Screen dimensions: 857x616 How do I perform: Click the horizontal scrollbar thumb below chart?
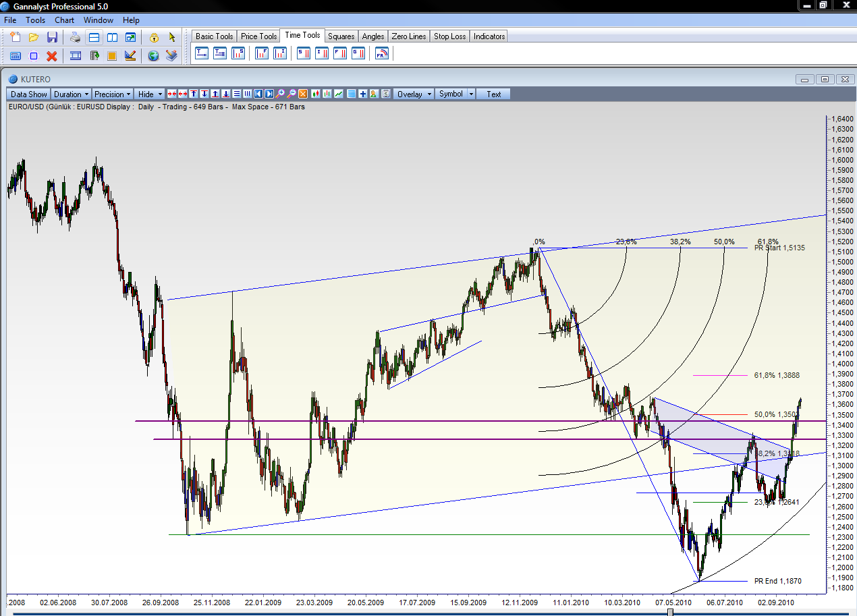tap(670, 612)
